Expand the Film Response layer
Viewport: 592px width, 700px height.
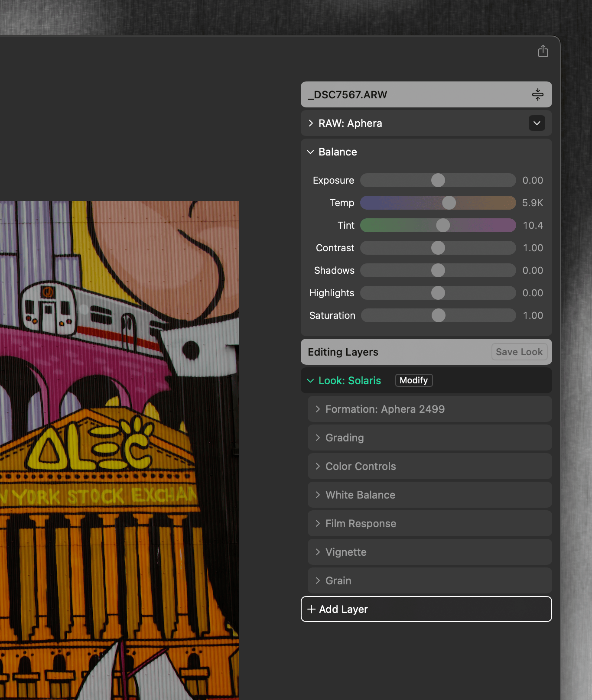[318, 523]
